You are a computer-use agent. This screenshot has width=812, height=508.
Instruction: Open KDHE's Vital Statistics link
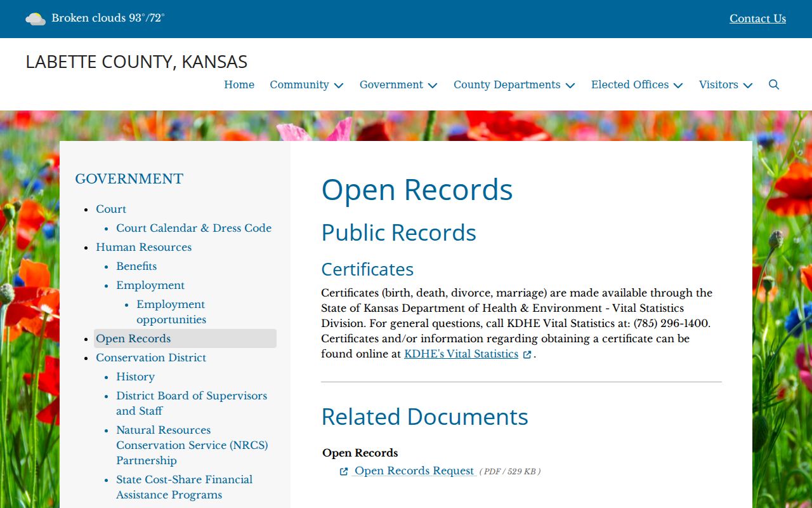pos(461,354)
